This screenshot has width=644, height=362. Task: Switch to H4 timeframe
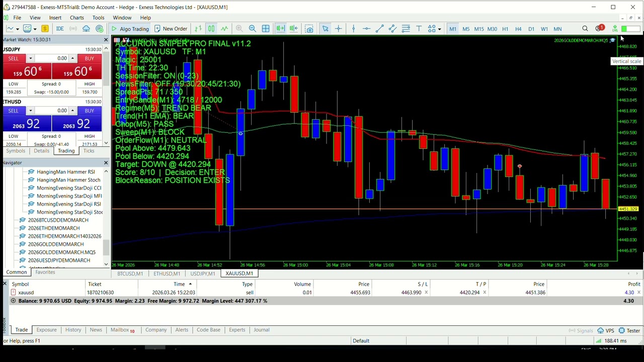518,29
